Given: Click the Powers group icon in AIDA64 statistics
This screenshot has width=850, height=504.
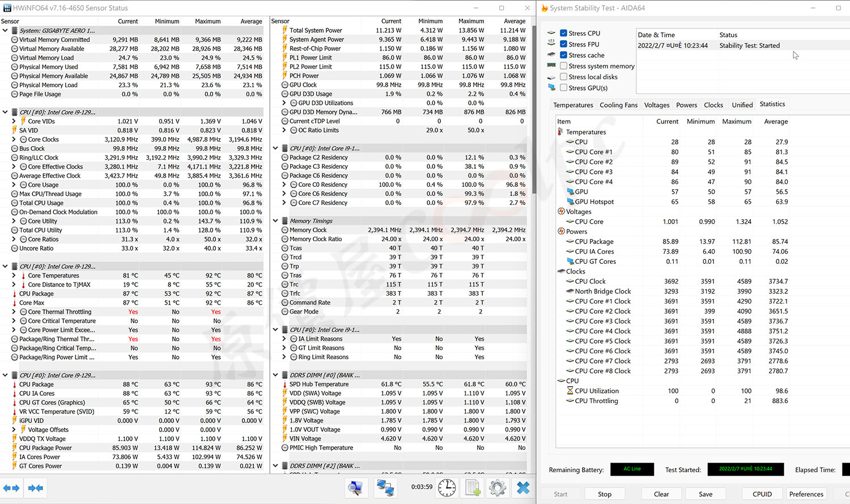Looking at the screenshot, I should pyautogui.click(x=561, y=231).
